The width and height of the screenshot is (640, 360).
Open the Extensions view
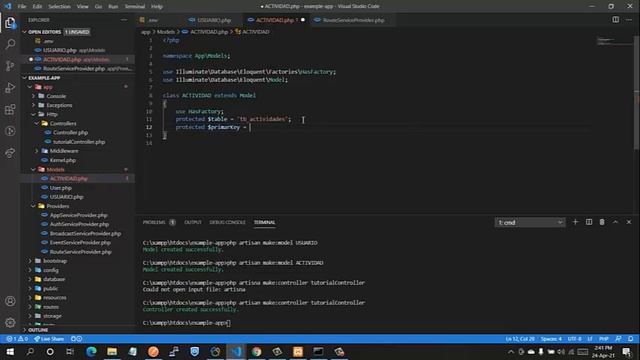click(10, 109)
